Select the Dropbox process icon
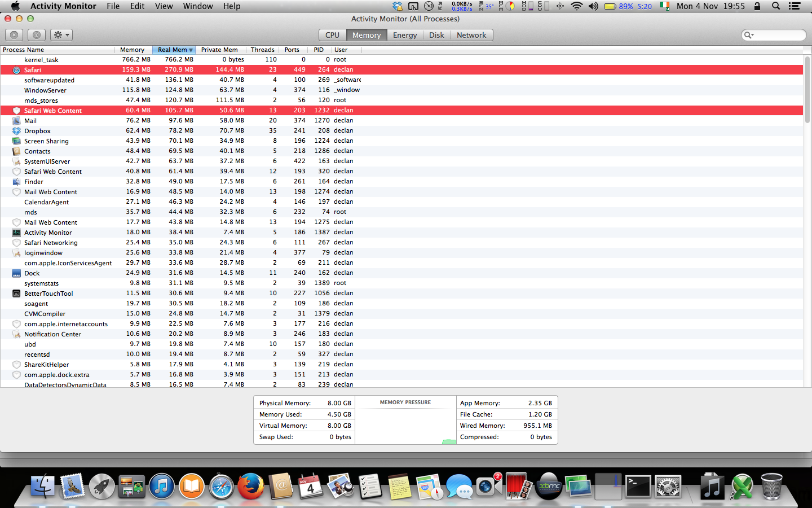The height and width of the screenshot is (508, 812). point(16,131)
